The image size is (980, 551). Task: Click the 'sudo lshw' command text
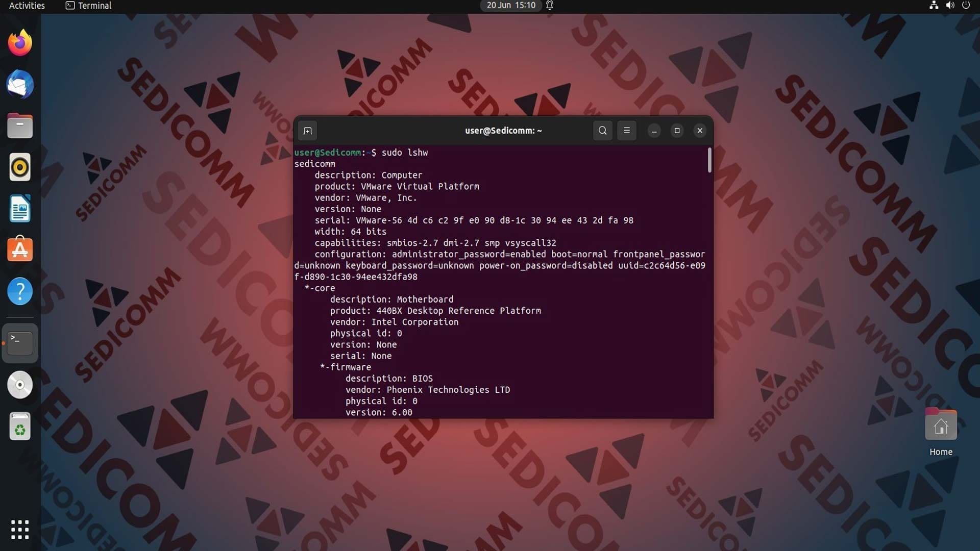405,153
